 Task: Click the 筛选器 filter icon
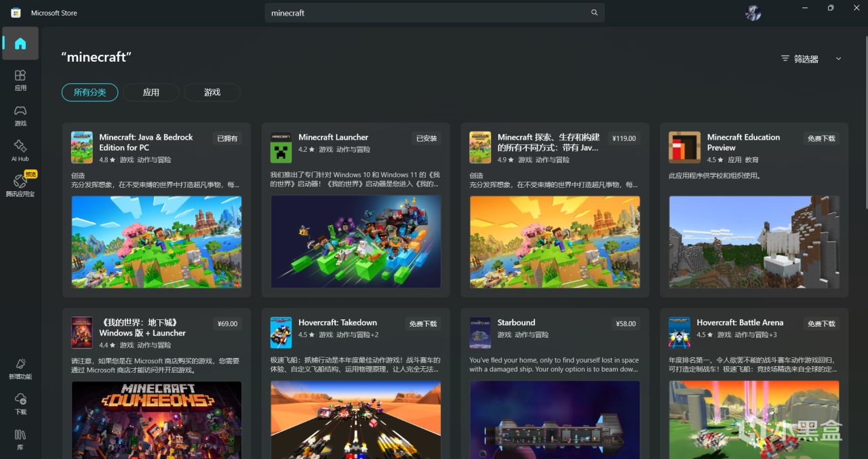[x=785, y=59]
